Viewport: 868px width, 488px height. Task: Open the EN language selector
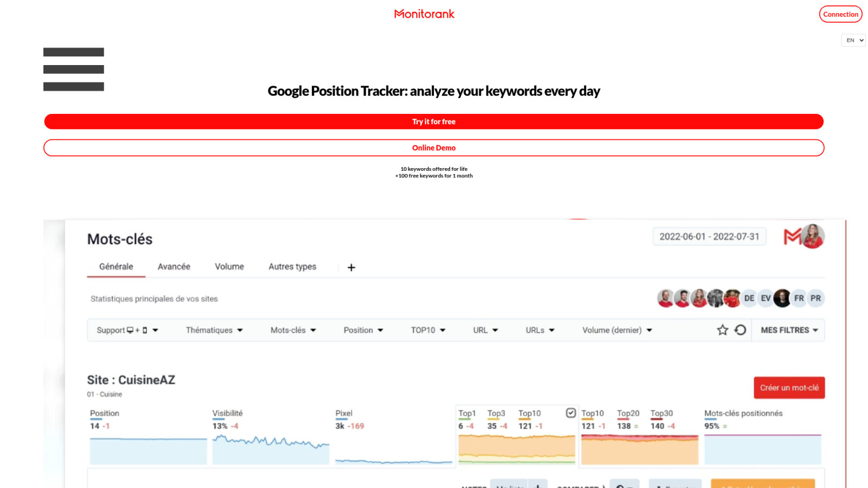853,40
